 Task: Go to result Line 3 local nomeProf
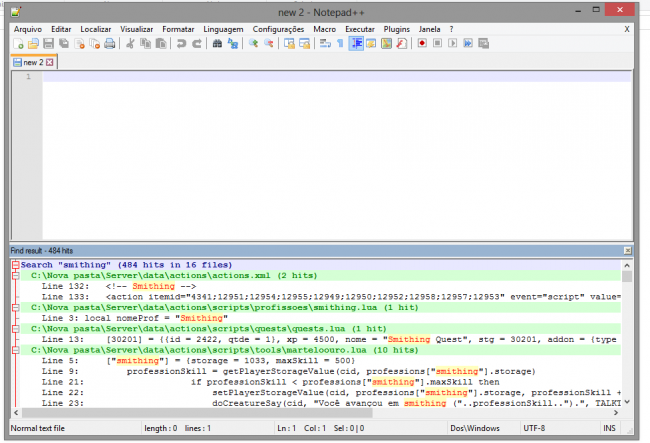(135, 318)
